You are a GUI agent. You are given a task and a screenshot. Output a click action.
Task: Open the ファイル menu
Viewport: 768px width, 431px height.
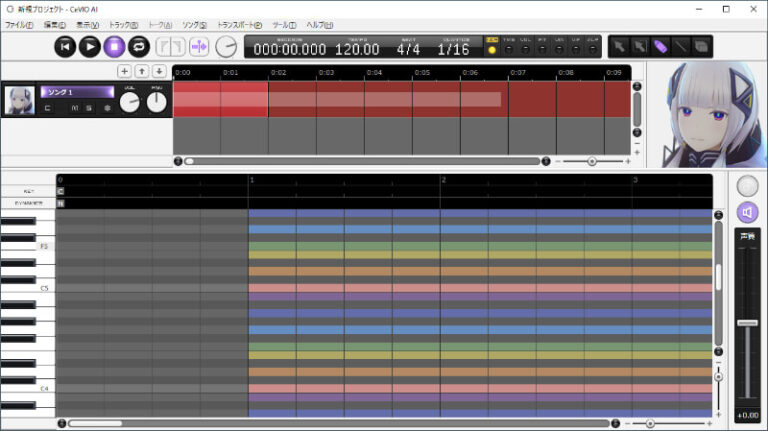click(x=18, y=24)
